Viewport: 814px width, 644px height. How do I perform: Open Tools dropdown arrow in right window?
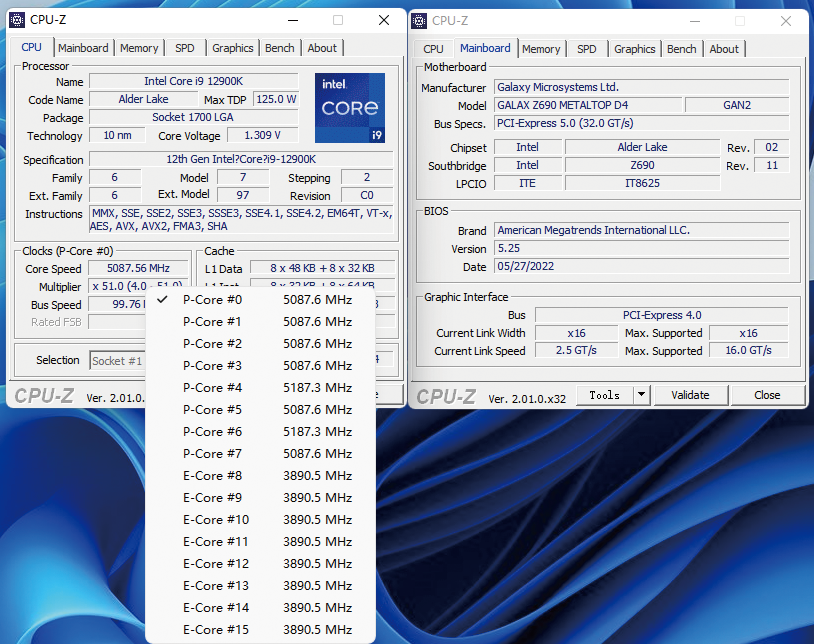tap(641, 395)
